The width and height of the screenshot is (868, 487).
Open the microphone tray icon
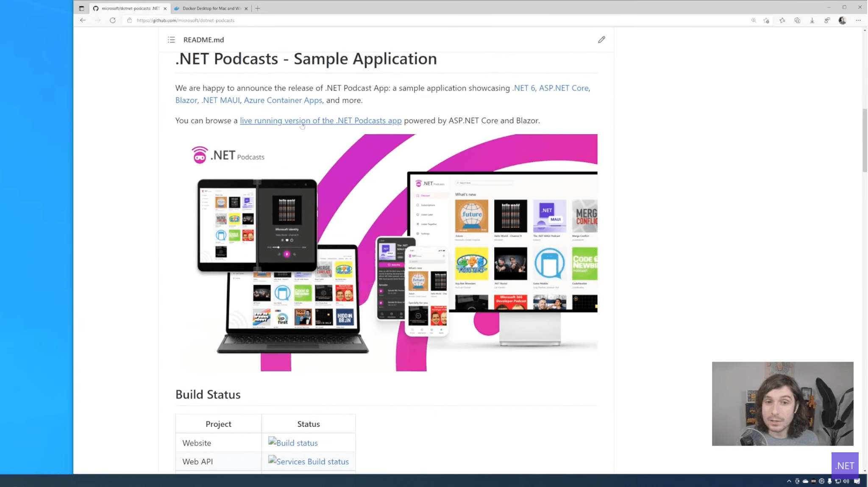(x=829, y=481)
